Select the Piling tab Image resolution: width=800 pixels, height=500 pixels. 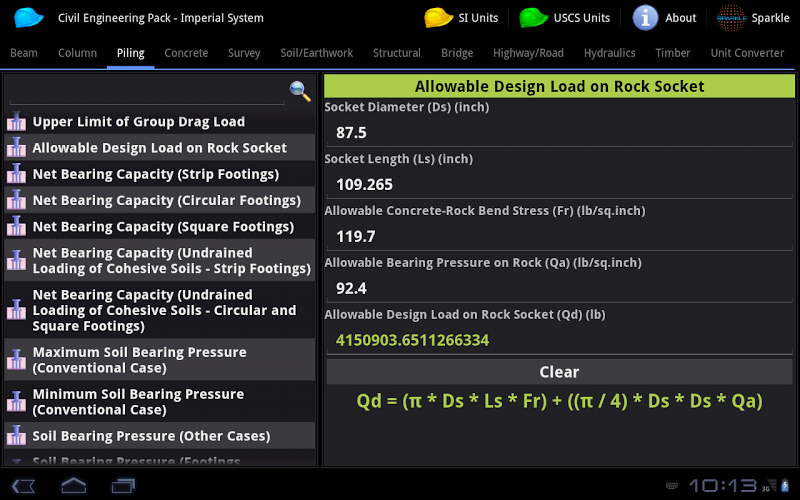pos(131,53)
